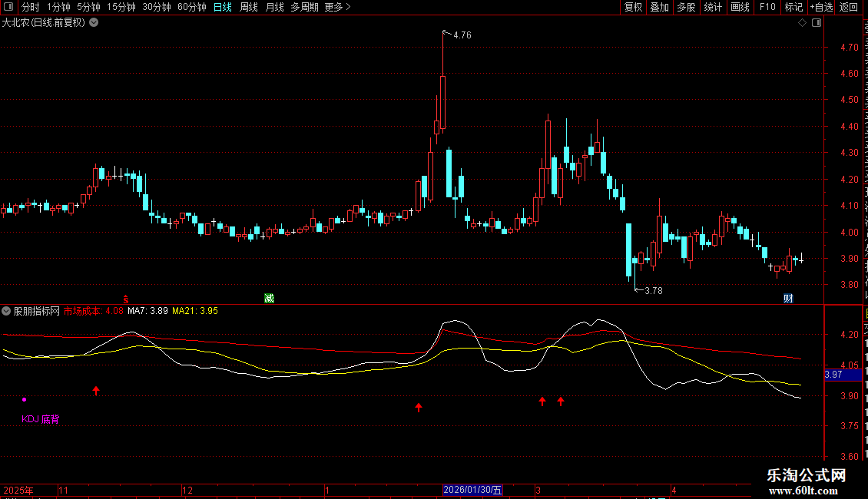This screenshot has width=868, height=499.
Task: Click the 4.76 high price label
Action: (462, 35)
